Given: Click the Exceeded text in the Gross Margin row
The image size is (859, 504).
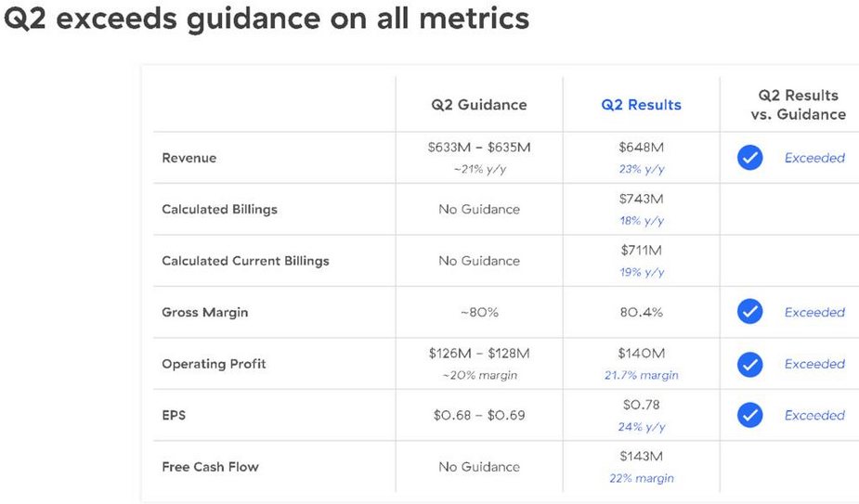Looking at the screenshot, I should [814, 312].
